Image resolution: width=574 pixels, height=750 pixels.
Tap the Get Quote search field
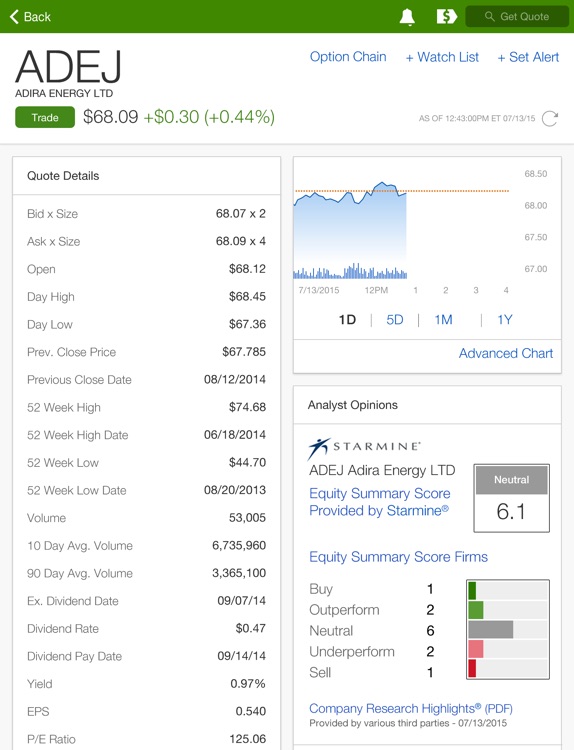pos(517,17)
